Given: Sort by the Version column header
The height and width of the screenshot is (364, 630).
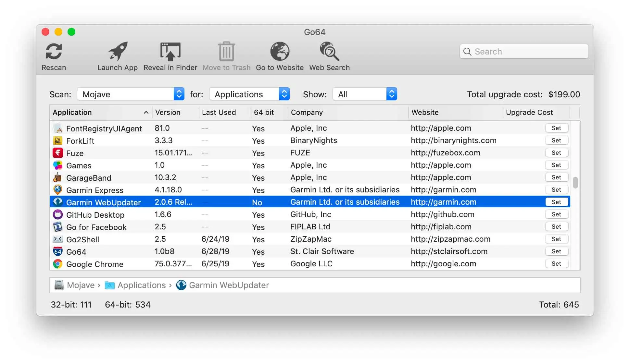Looking at the screenshot, I should coord(168,112).
